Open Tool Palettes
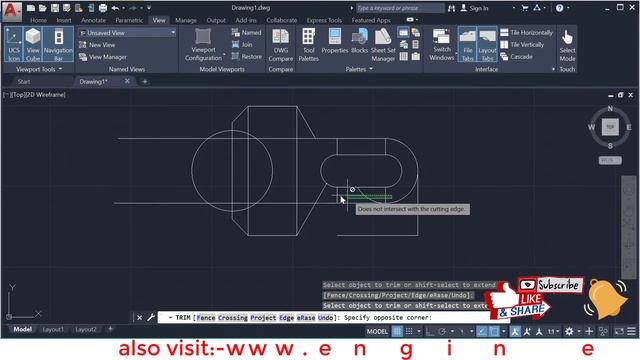The height and width of the screenshot is (360, 640). pos(309,45)
